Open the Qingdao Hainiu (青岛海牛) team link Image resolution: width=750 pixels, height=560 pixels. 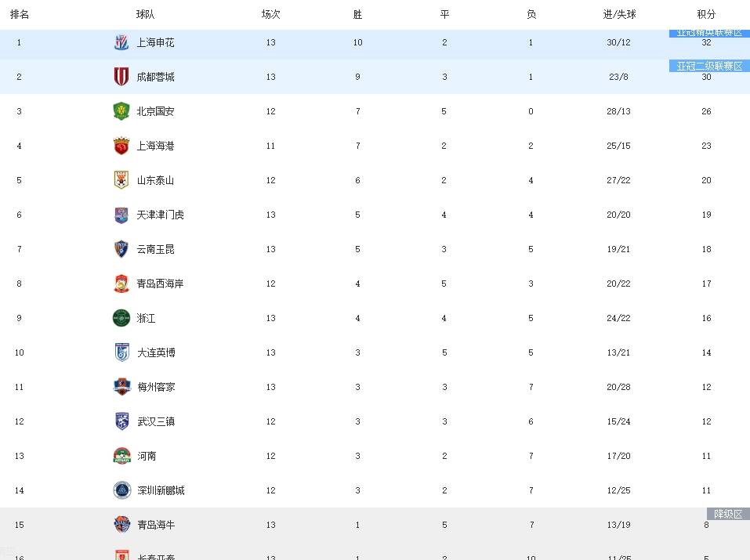coord(156,525)
